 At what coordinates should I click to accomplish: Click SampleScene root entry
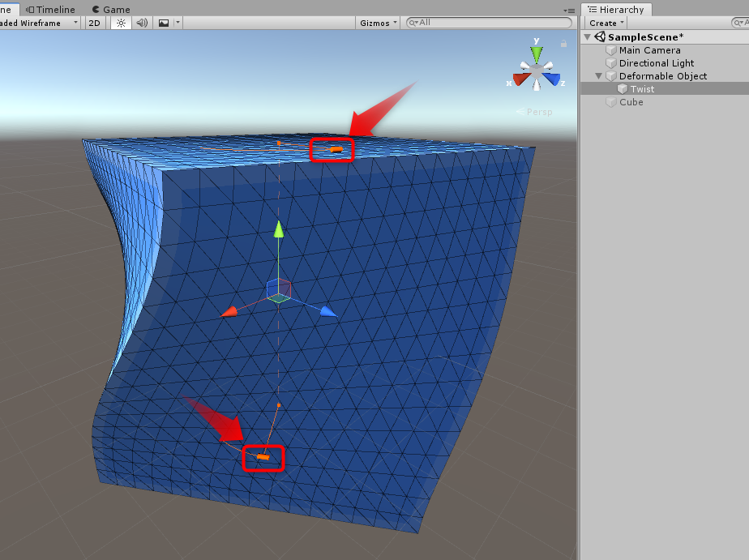coord(646,36)
